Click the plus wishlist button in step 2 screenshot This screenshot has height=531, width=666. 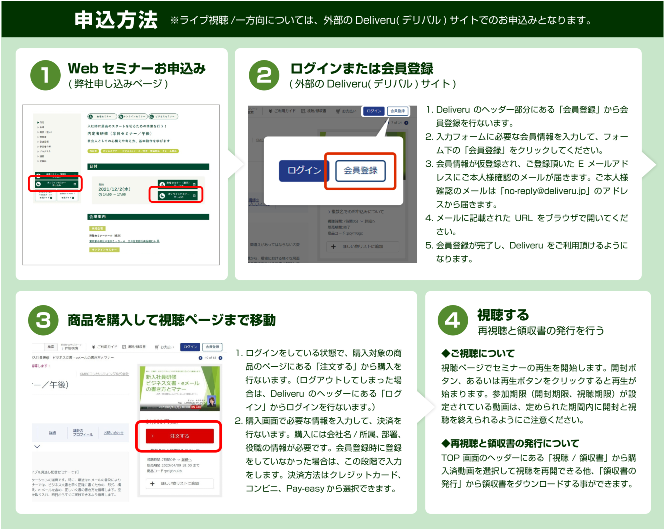(x=362, y=246)
